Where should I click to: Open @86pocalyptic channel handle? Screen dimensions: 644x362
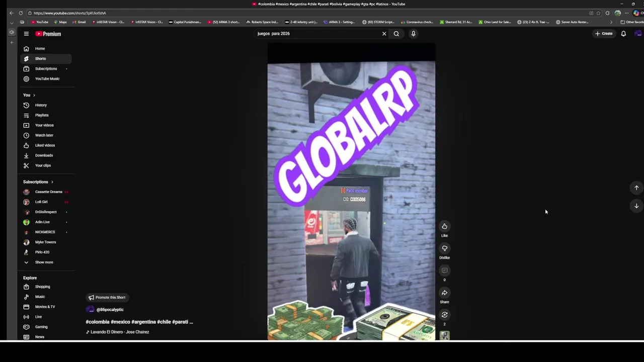point(110,310)
